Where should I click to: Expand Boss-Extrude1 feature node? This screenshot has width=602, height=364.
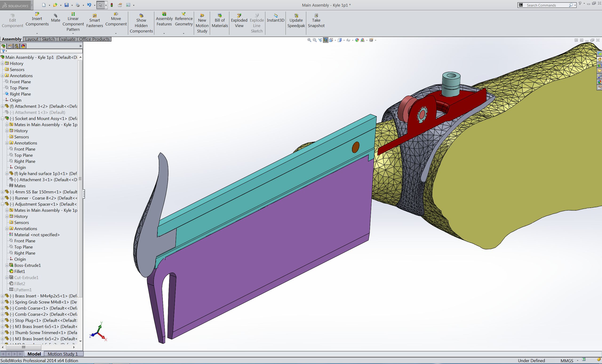[7, 265]
